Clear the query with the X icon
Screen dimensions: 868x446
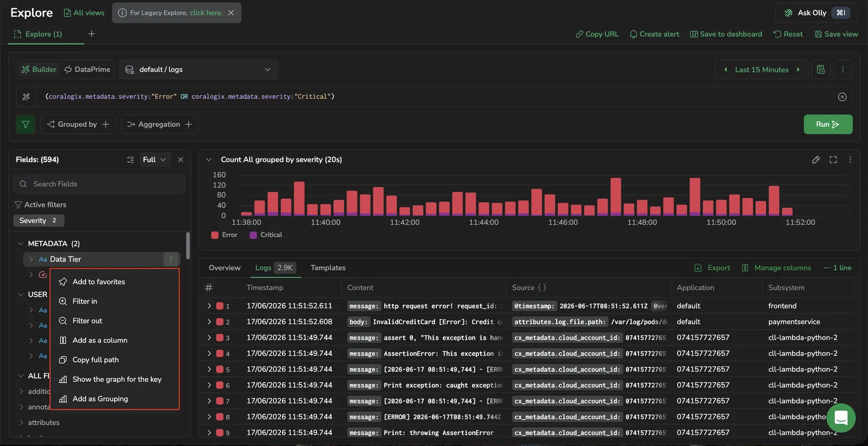[842, 97]
